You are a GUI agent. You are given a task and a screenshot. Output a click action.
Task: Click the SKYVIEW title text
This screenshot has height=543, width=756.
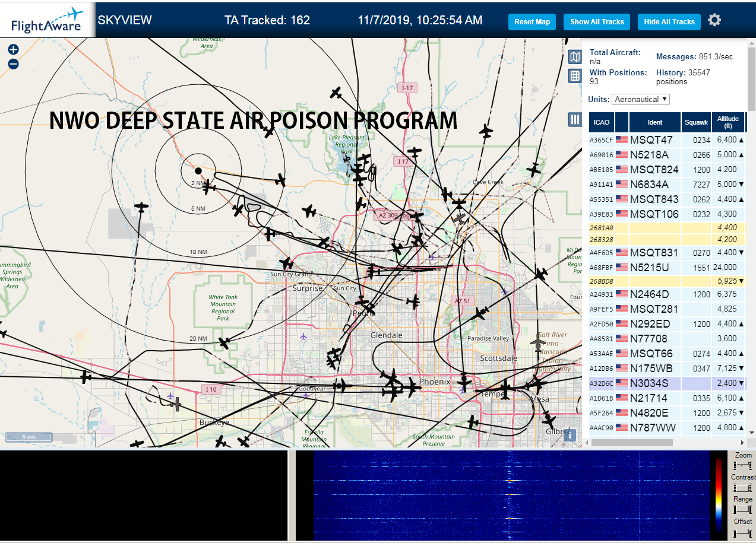(x=125, y=20)
